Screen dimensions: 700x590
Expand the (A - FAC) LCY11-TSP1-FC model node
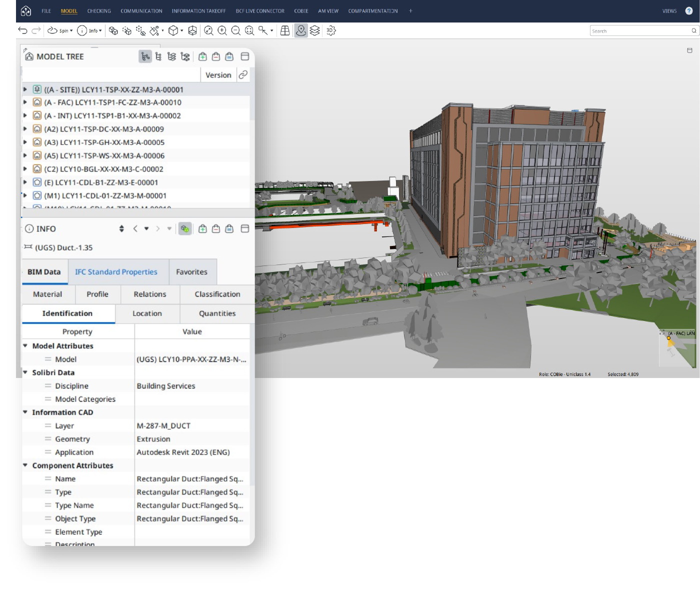(x=25, y=102)
